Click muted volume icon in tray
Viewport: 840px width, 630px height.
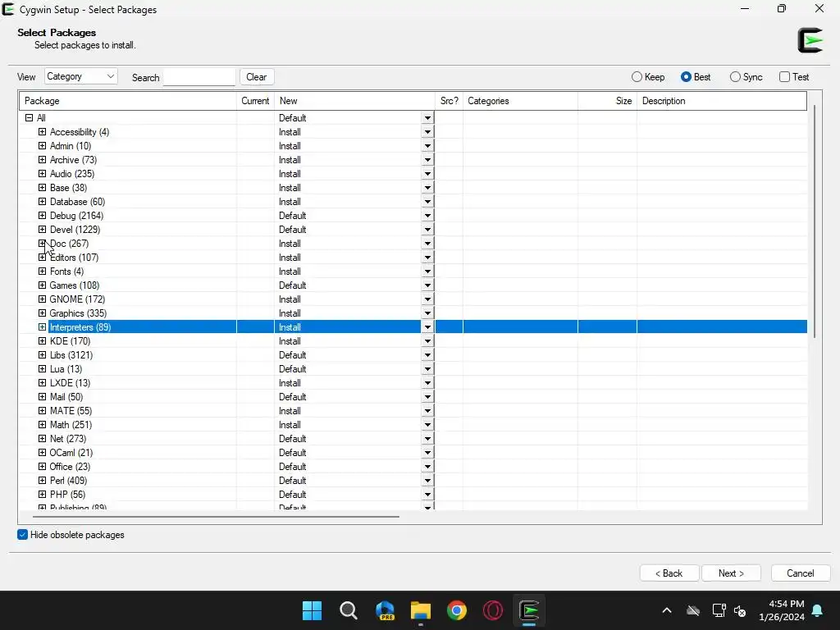pyautogui.click(x=740, y=610)
